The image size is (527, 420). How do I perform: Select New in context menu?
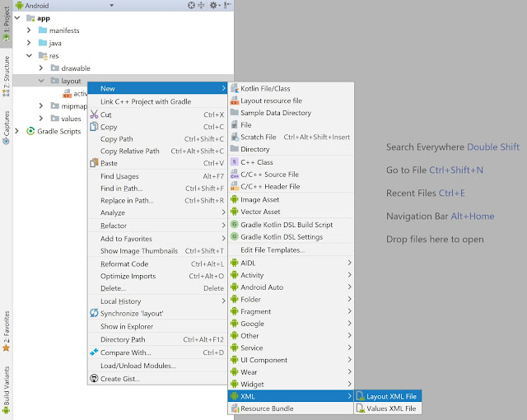coord(157,88)
